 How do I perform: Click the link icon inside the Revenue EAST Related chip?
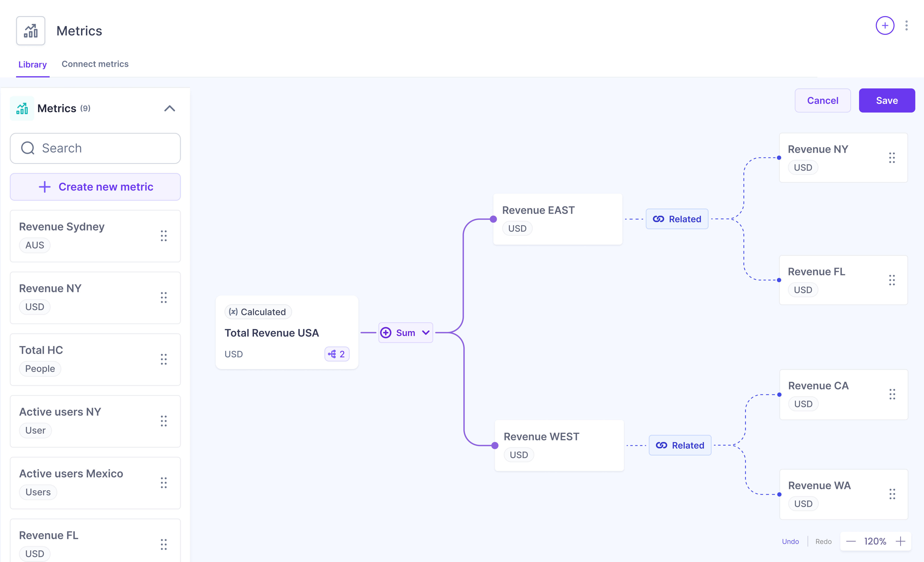click(x=659, y=219)
